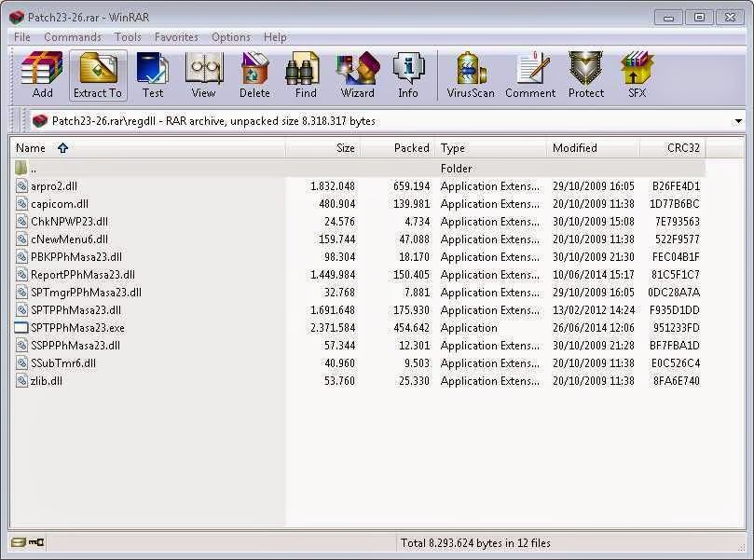Show archive Info
The height and width of the screenshot is (560, 754).
408,75
